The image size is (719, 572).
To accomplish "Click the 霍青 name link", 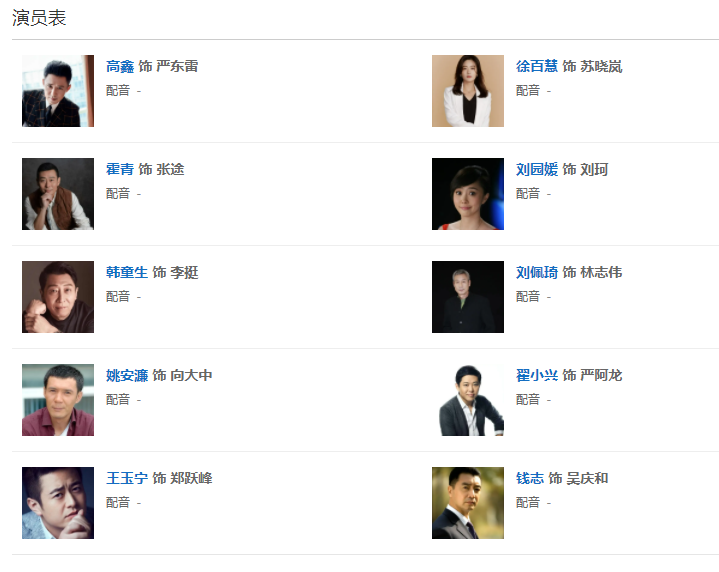I will [x=120, y=170].
